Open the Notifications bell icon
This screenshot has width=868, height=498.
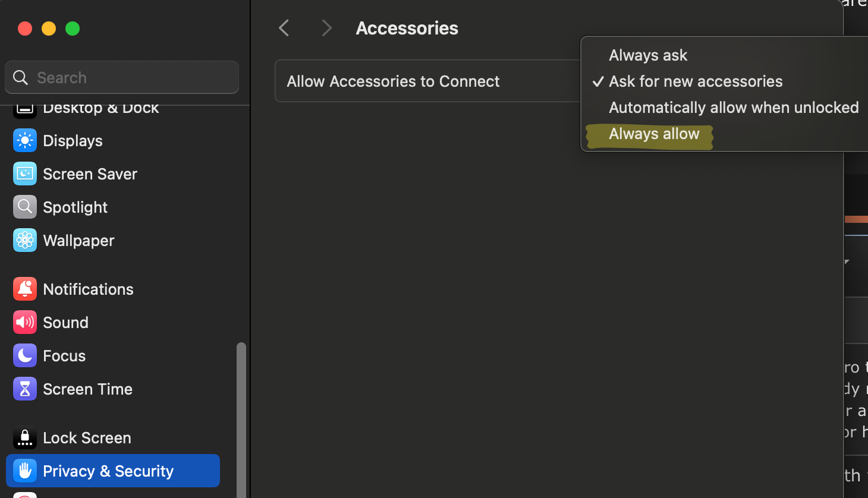point(25,289)
